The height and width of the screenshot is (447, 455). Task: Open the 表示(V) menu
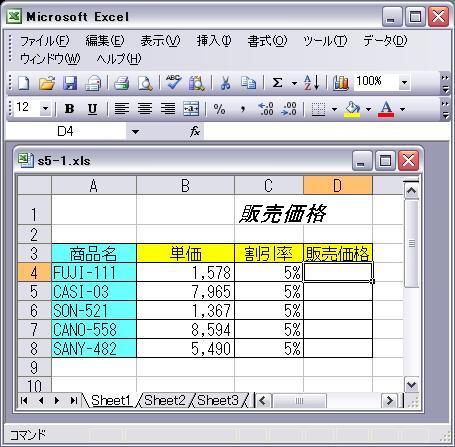(160, 41)
